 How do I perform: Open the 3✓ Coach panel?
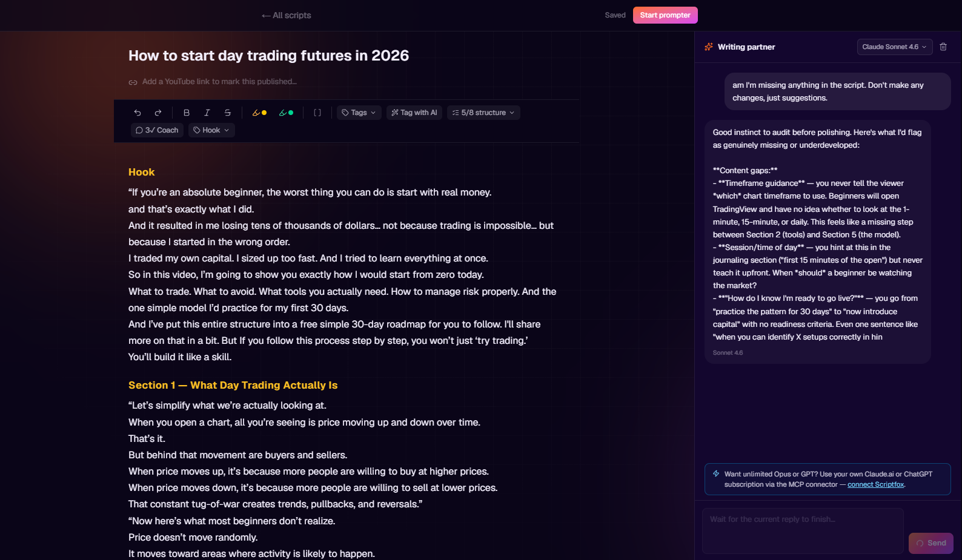click(158, 130)
